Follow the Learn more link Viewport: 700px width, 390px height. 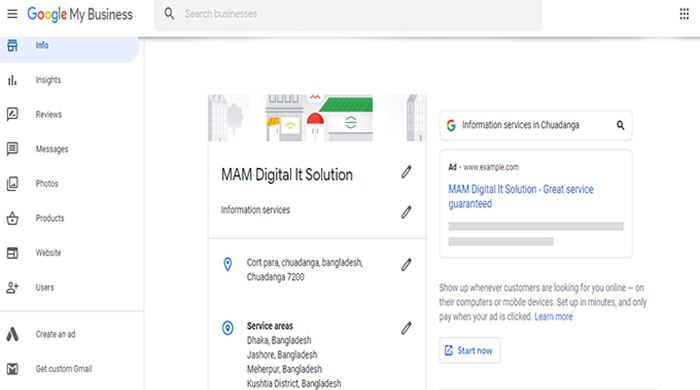(553, 316)
